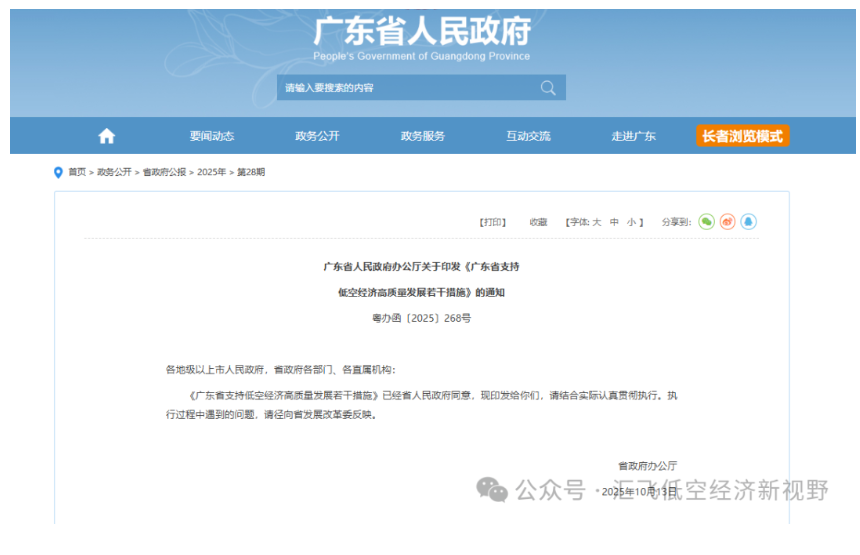This screenshot has height=555, width=860.
Task: Go to 省政府公报 in breadcrumb
Action: click(164, 172)
